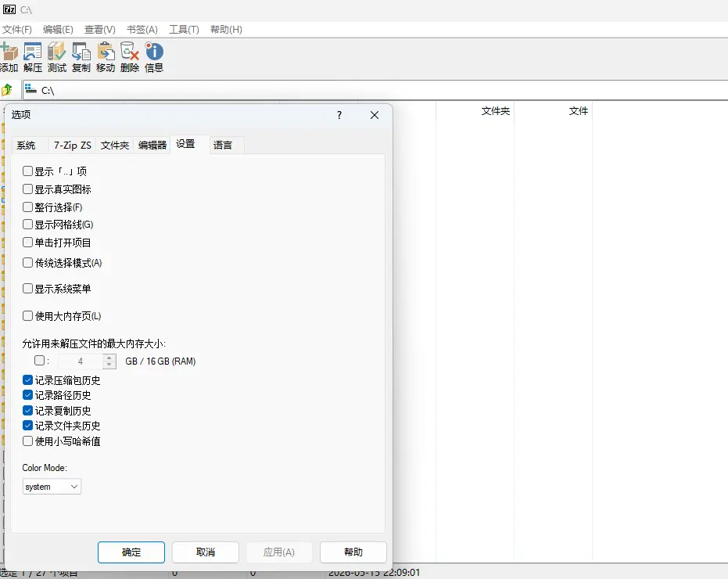Open the 工具(T) menu

[184, 30]
